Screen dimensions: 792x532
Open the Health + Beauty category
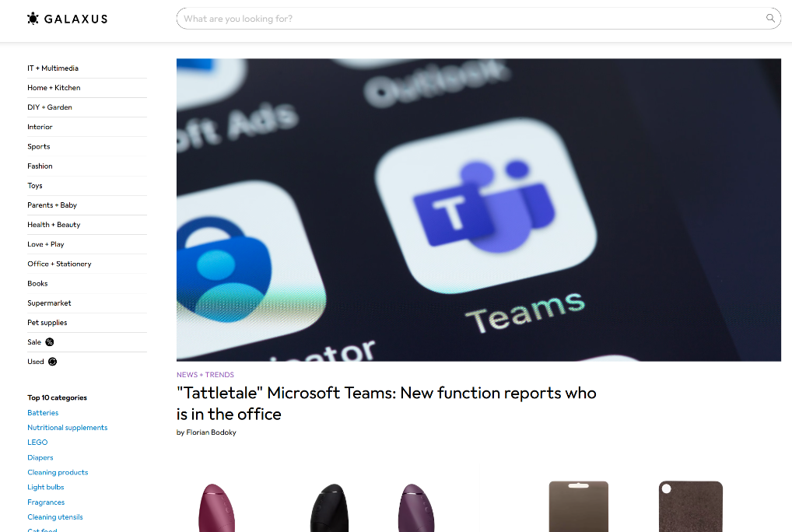coord(54,225)
